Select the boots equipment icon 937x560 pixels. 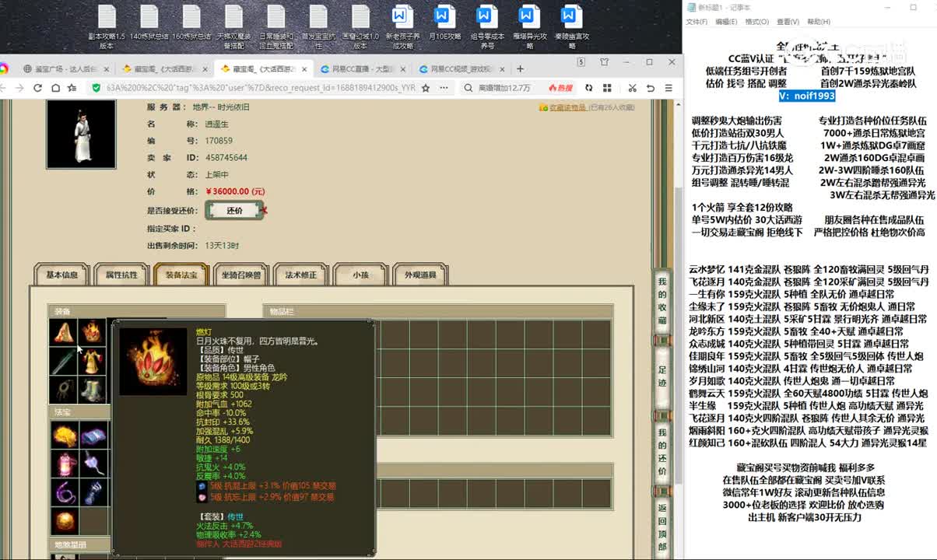pyautogui.click(x=92, y=389)
